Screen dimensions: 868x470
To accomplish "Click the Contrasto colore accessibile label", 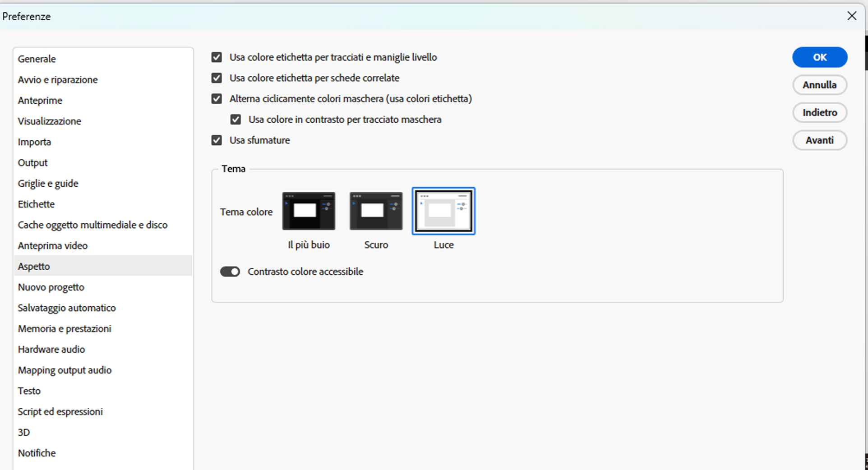I will coord(305,272).
